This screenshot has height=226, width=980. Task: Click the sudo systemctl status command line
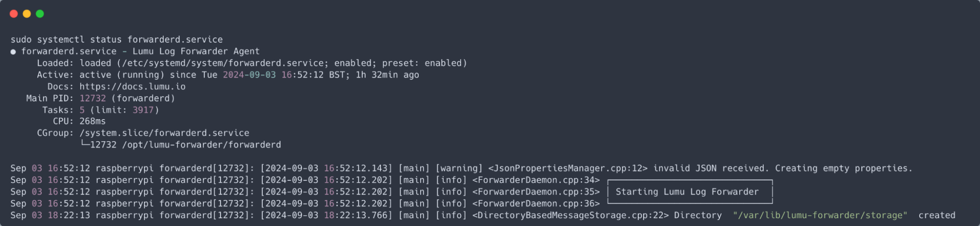coord(117,40)
